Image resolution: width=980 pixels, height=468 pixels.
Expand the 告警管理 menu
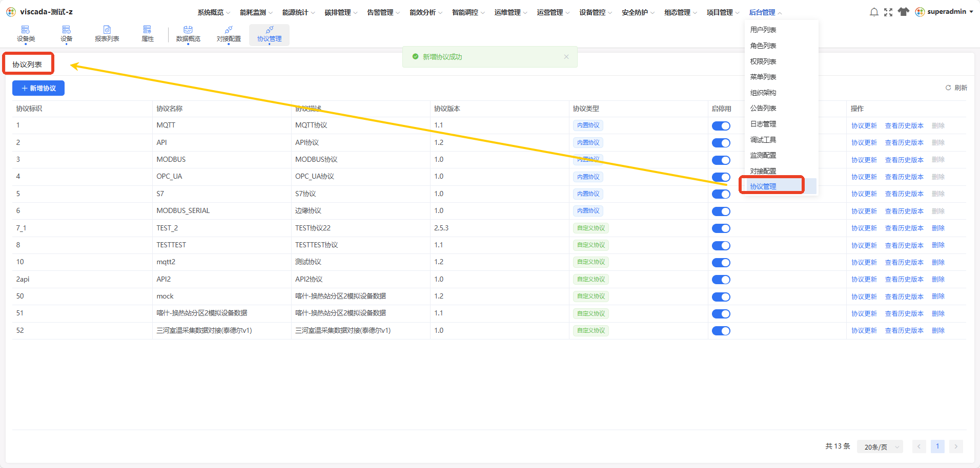[x=383, y=12]
